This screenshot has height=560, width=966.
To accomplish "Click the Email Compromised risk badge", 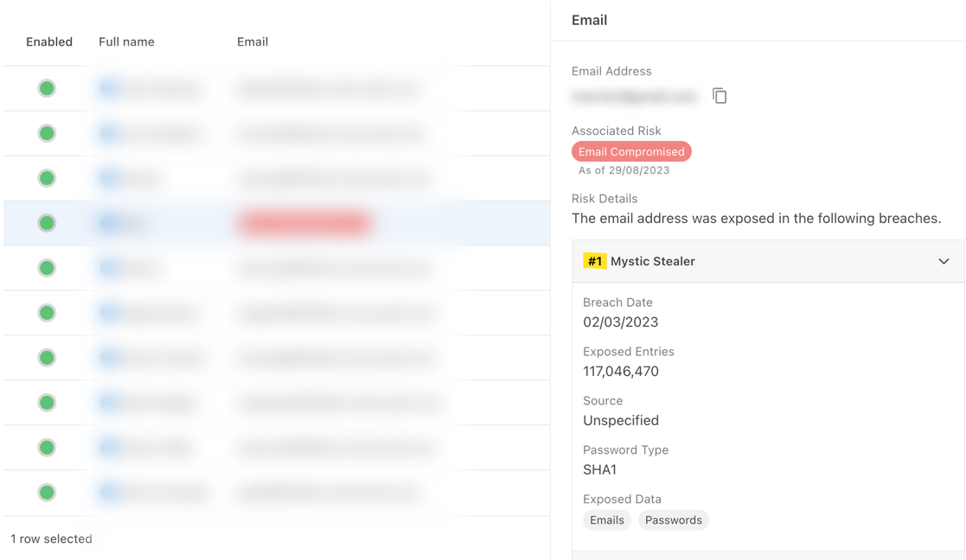I will (x=631, y=151).
